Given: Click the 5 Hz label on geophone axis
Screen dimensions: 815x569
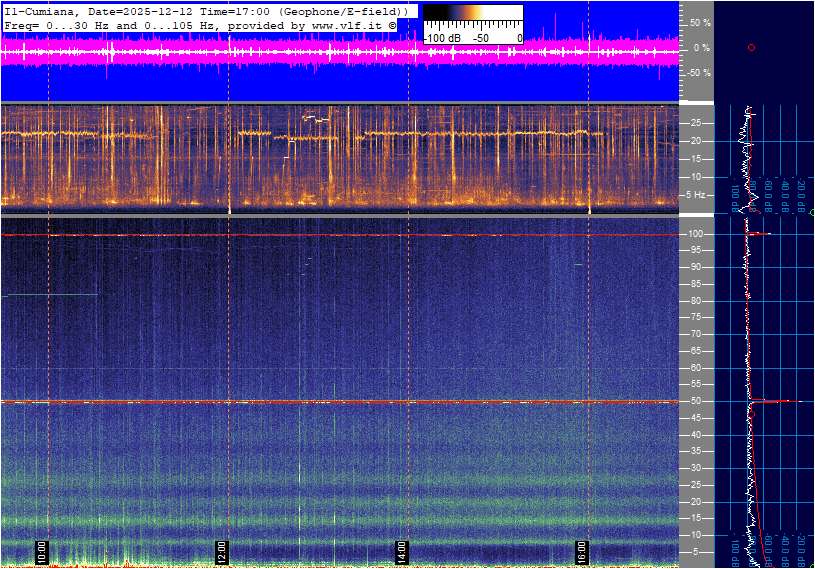Looking at the screenshot, I should [x=697, y=195].
